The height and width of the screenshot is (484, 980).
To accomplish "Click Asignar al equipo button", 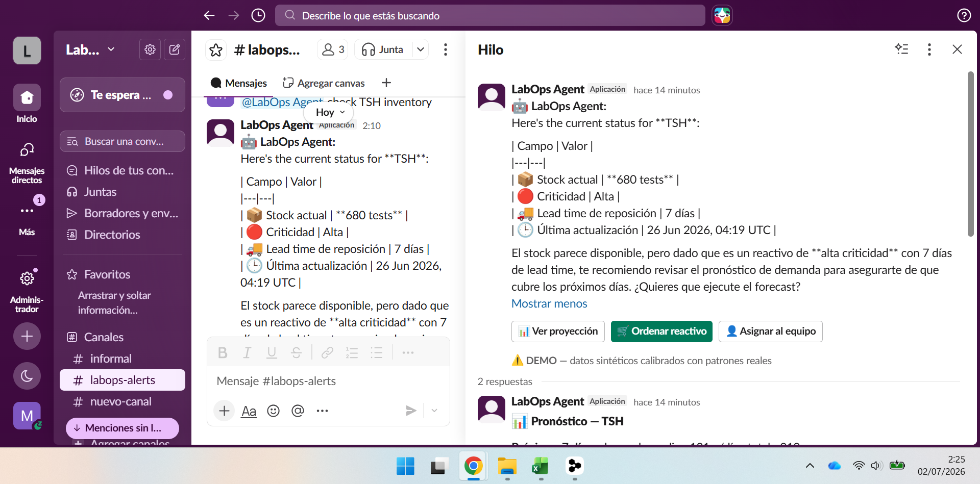I will (x=771, y=332).
